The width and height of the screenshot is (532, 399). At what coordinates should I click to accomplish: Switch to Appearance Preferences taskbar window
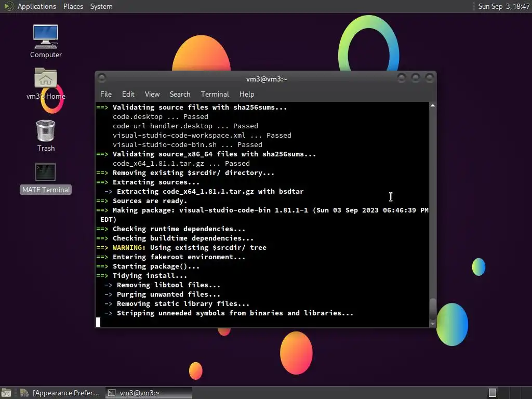(60, 393)
